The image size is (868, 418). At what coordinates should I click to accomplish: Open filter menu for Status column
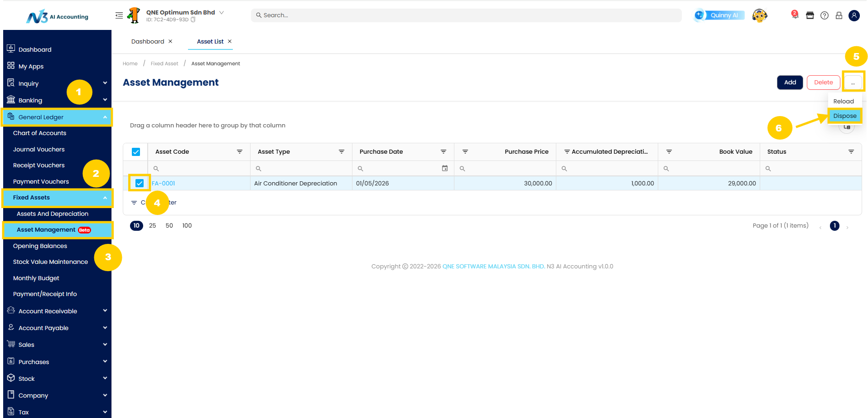pos(851,151)
